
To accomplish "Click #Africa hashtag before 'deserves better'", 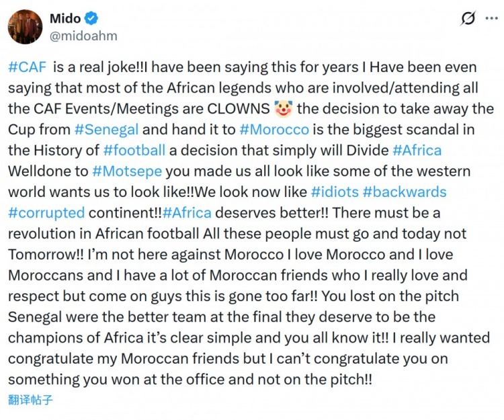I will coord(187,212).
